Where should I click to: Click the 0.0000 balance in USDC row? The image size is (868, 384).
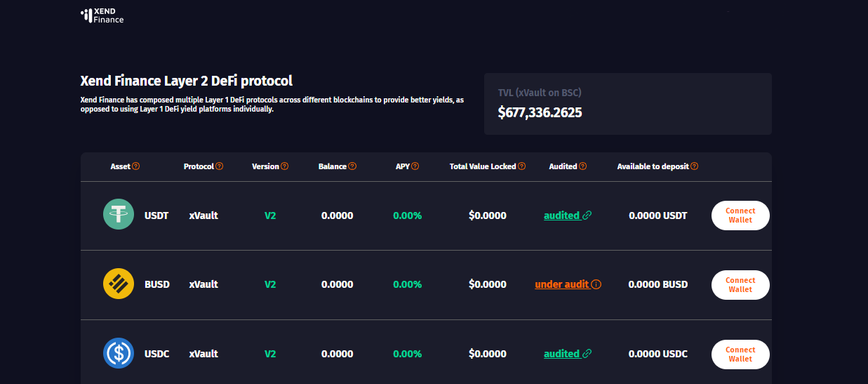338,354
